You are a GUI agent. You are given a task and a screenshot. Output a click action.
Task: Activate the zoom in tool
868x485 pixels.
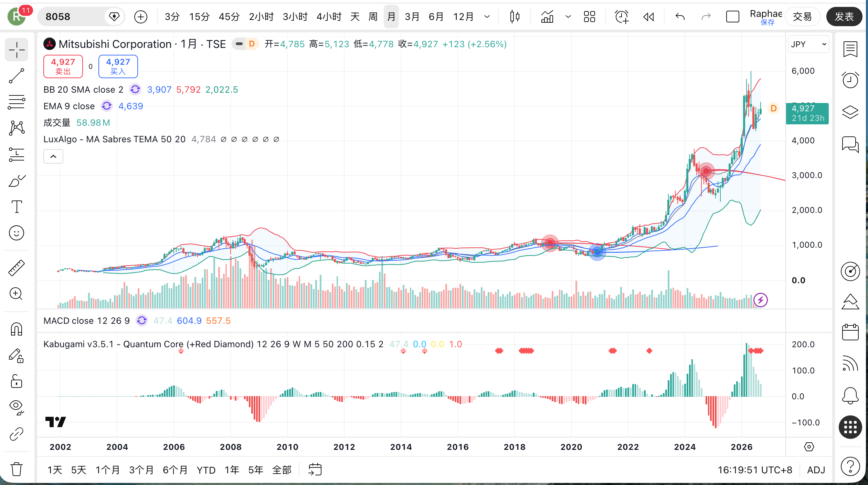coord(17,294)
